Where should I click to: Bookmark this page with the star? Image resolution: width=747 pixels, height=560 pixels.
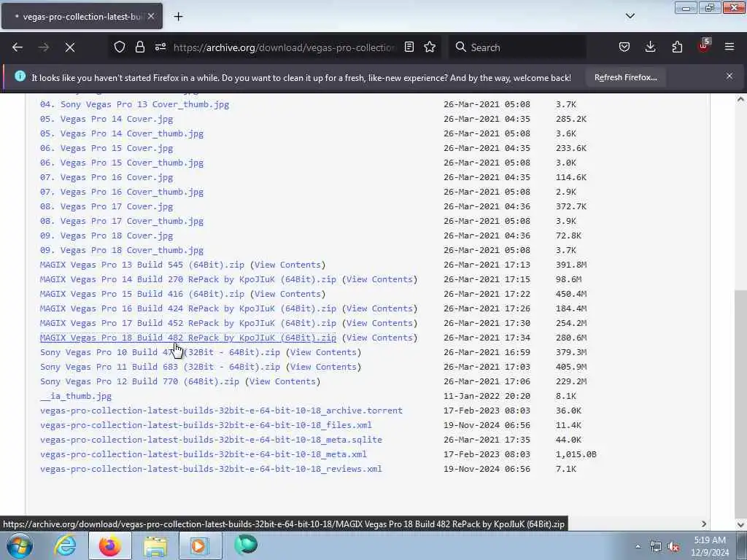(x=430, y=47)
